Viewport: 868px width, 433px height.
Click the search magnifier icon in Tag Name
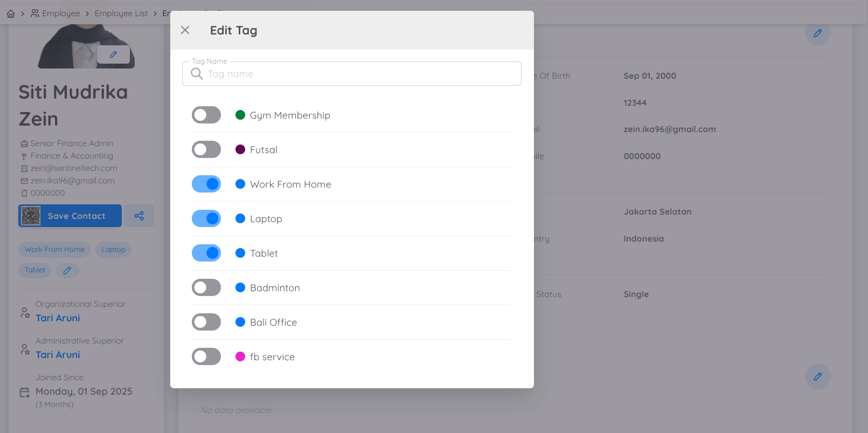[197, 74]
